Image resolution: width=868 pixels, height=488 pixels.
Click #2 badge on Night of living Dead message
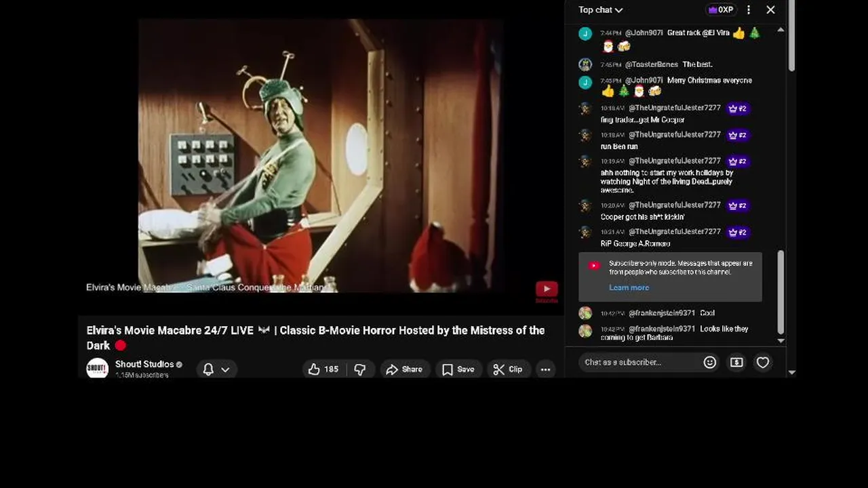738,161
